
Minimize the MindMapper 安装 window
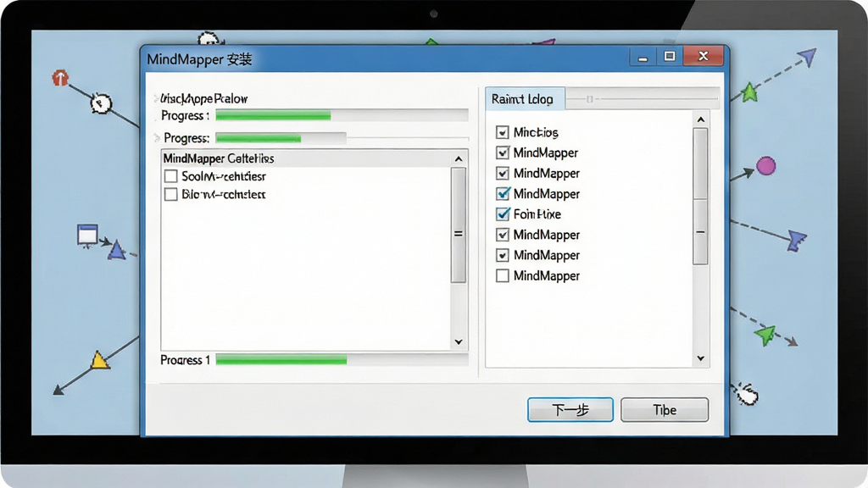tap(643, 57)
